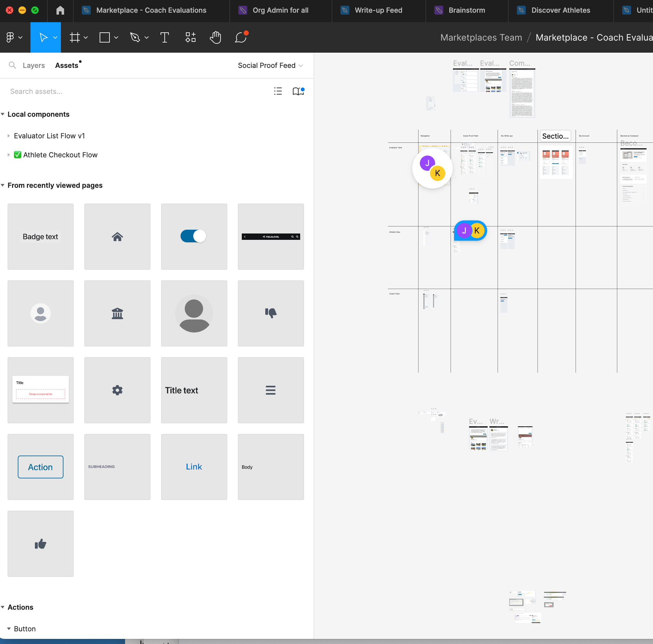Switch to the Layers tab
The image size is (653, 644).
(33, 66)
